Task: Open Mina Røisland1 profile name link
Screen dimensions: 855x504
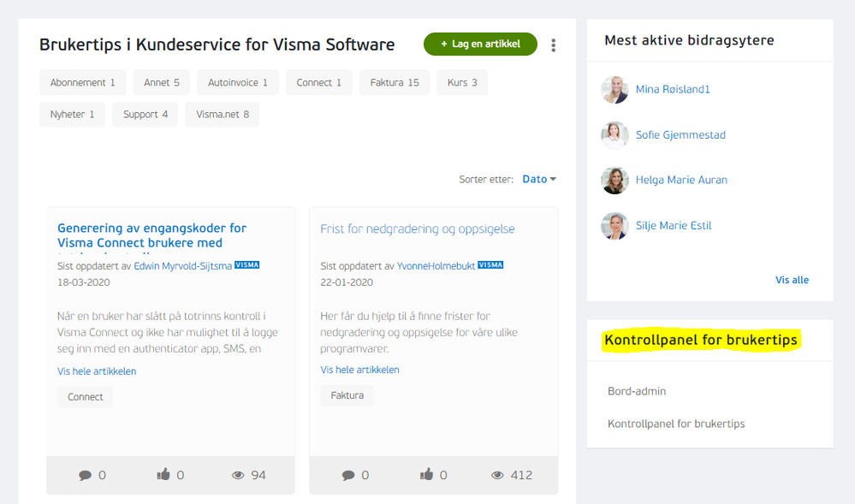Action: click(x=673, y=90)
